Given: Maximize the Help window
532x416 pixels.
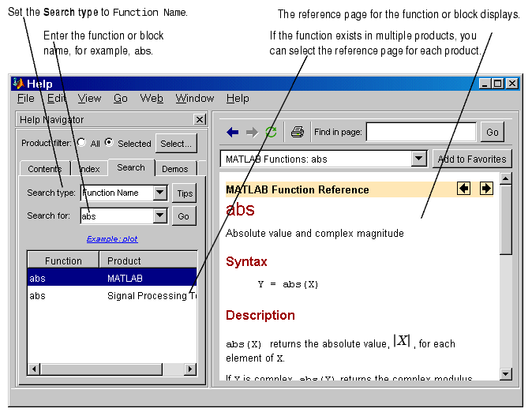Looking at the screenshot, I should coord(498,84).
